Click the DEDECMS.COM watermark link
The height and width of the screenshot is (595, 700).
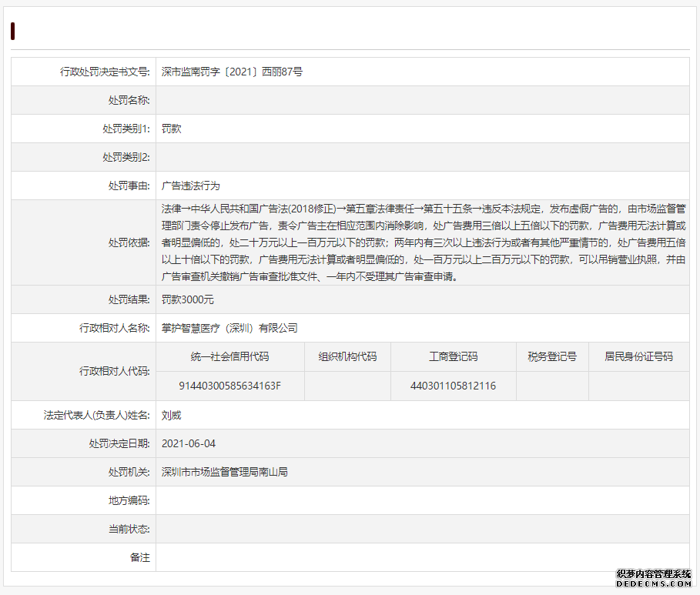654,585
